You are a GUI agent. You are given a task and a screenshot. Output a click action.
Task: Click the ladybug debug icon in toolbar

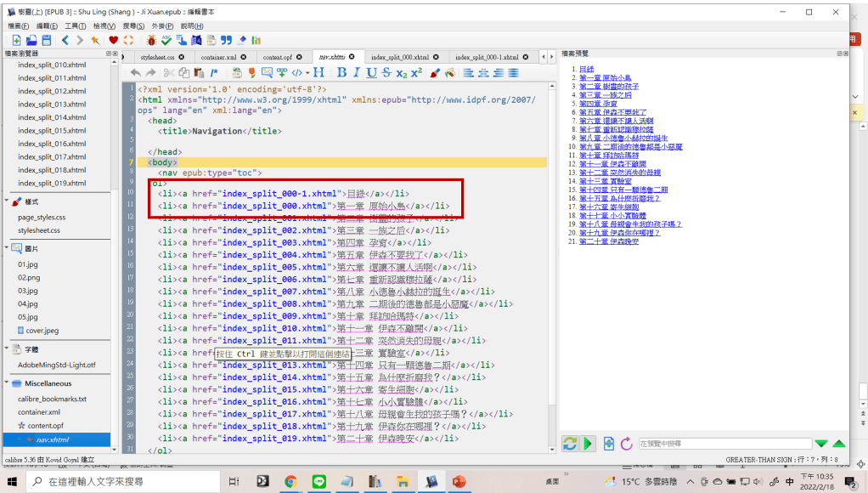tap(151, 40)
